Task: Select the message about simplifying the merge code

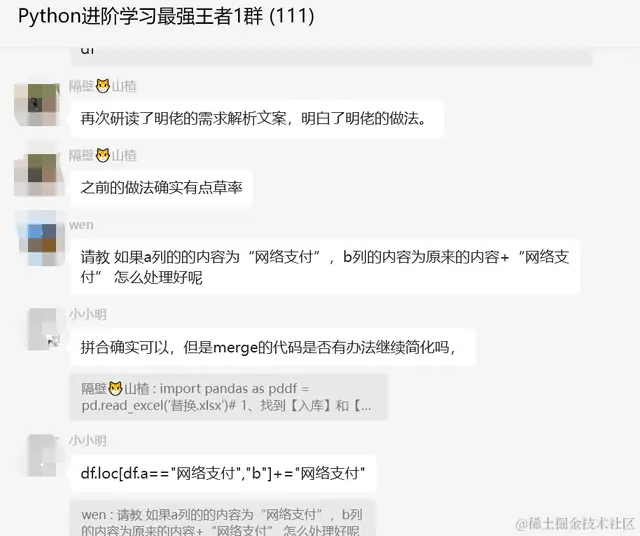Action: tap(273, 347)
